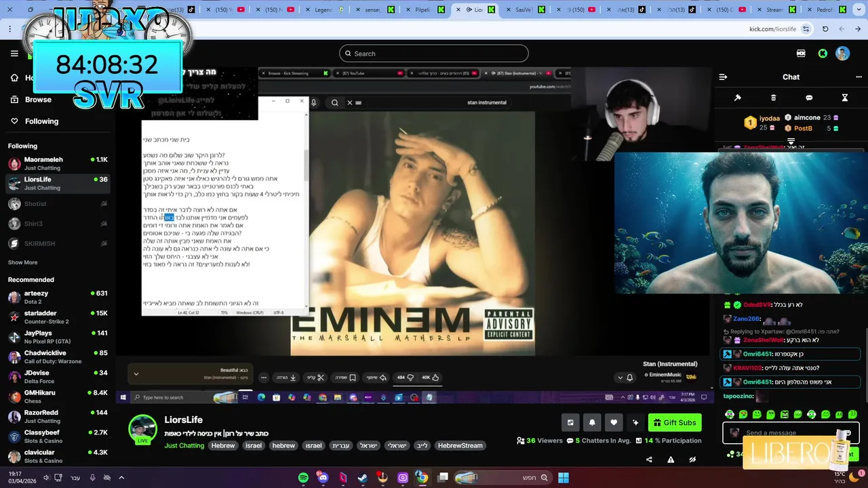Click the Hebrew tag under the stream title
This screenshot has height=488, width=868.
click(x=222, y=445)
